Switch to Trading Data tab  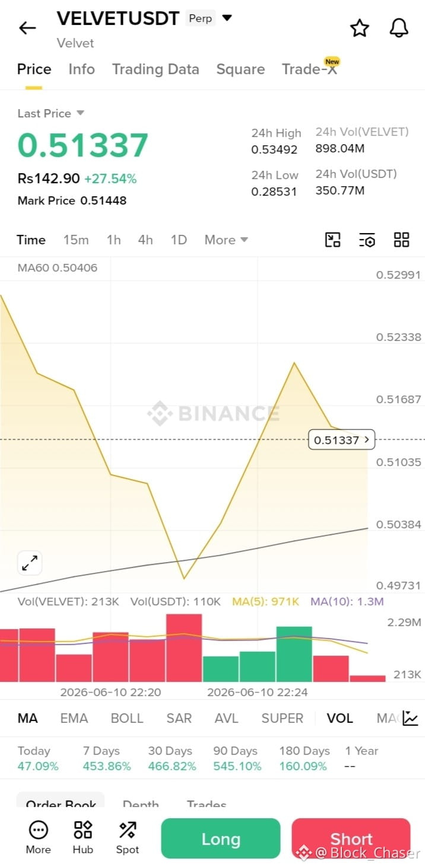click(156, 69)
